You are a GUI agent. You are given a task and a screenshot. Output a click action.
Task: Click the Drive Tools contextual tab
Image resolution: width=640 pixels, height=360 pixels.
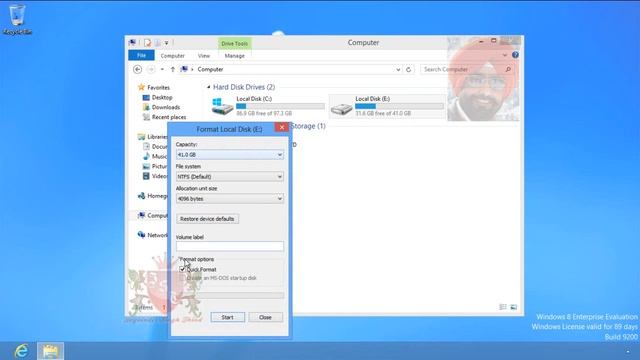[x=235, y=43]
